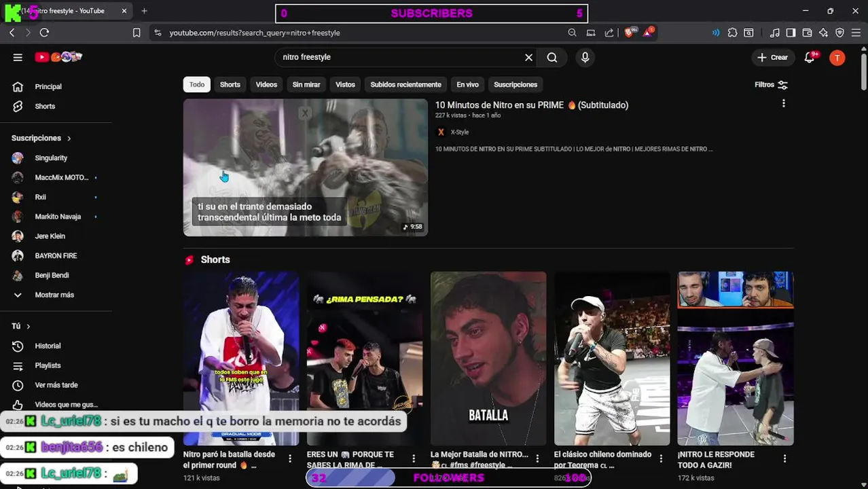
Task: Open the 'El clásico chileno' short thumbnail
Action: tap(612, 359)
